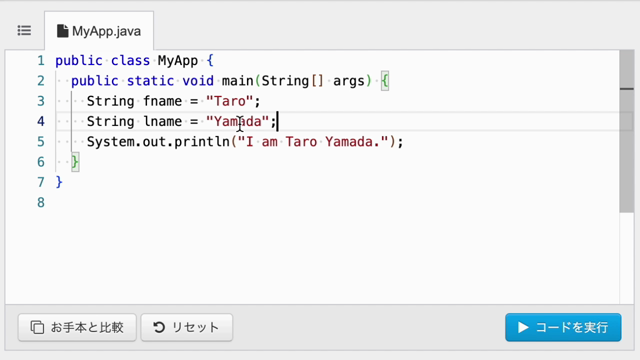Click the お手本と比較 compare button

[x=77, y=327]
